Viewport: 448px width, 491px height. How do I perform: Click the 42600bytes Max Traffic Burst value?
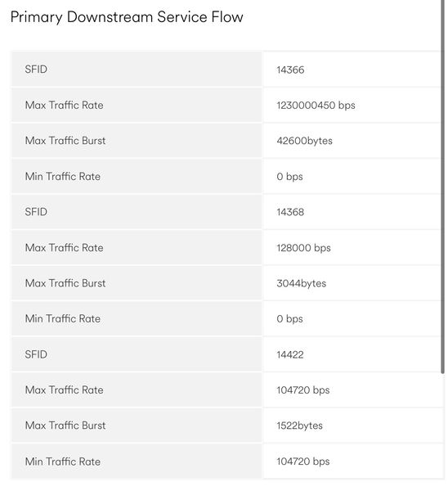pyautogui.click(x=304, y=141)
